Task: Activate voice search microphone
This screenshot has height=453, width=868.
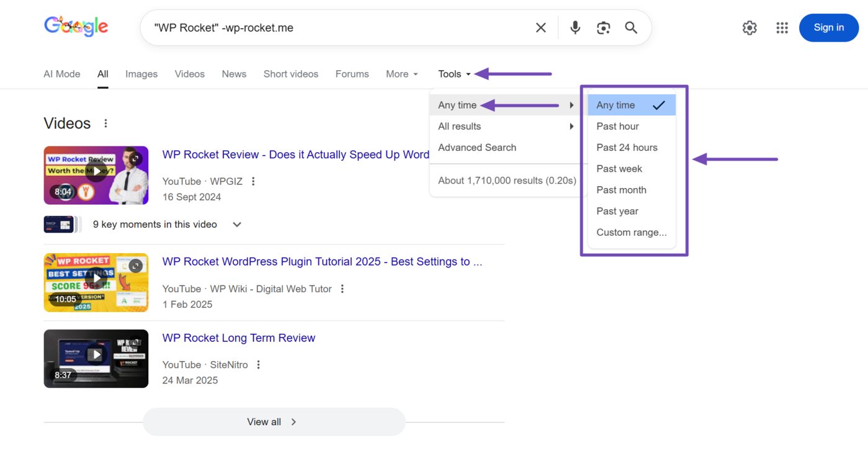Action: (574, 27)
